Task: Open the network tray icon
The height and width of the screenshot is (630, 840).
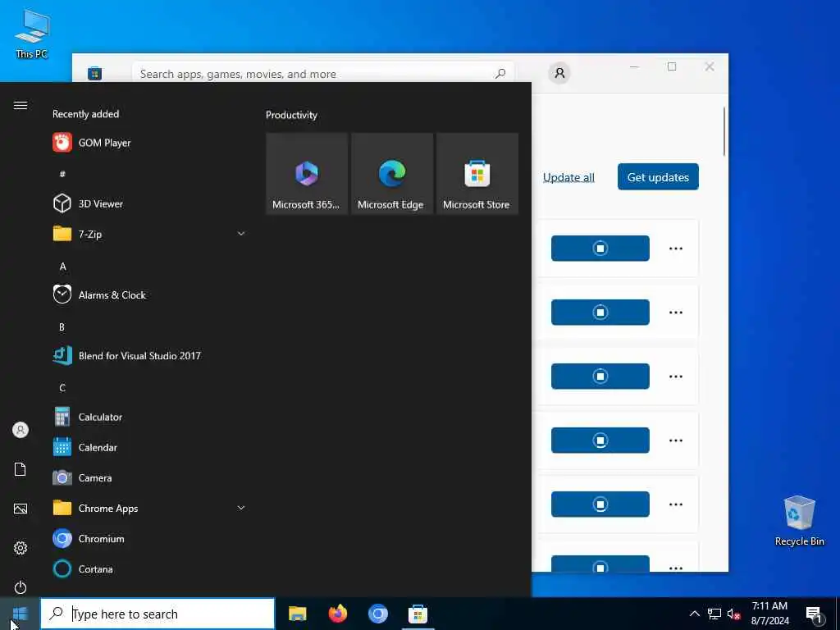Action: click(714, 614)
